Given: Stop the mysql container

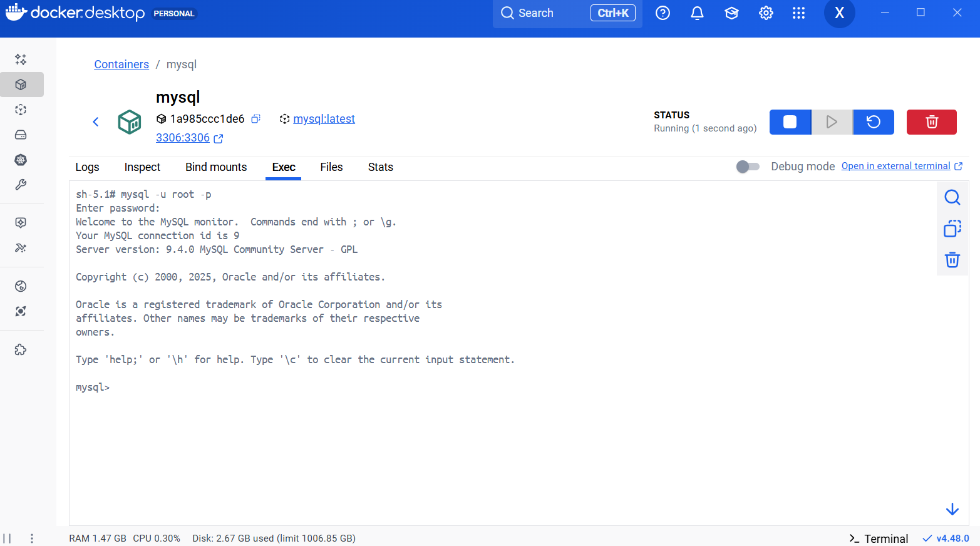Looking at the screenshot, I should [x=790, y=122].
